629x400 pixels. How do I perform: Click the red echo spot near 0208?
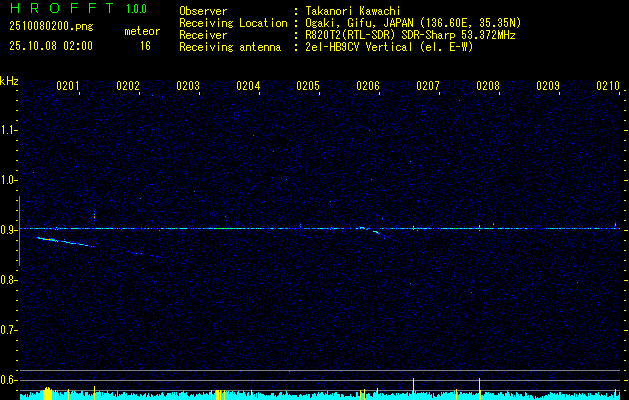[479, 227]
